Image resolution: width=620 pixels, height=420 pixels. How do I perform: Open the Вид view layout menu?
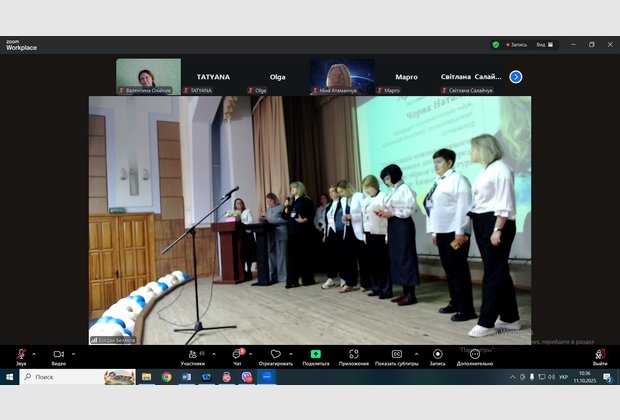(545, 45)
